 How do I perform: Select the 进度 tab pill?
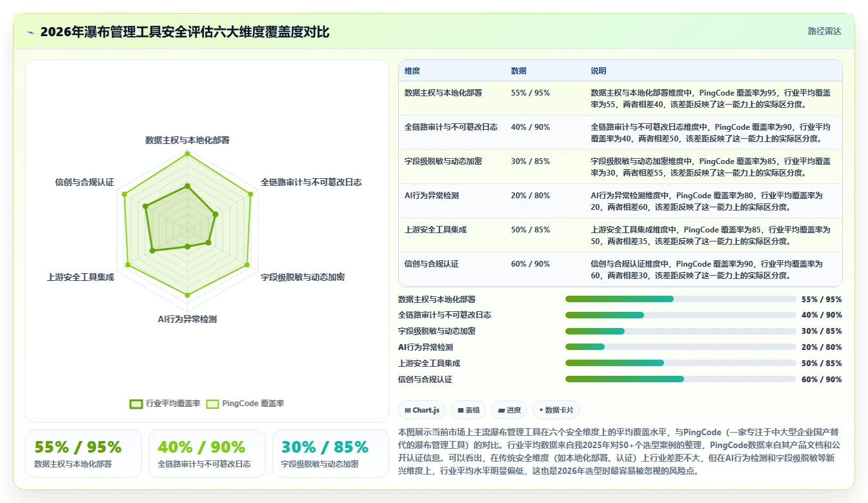(x=509, y=410)
